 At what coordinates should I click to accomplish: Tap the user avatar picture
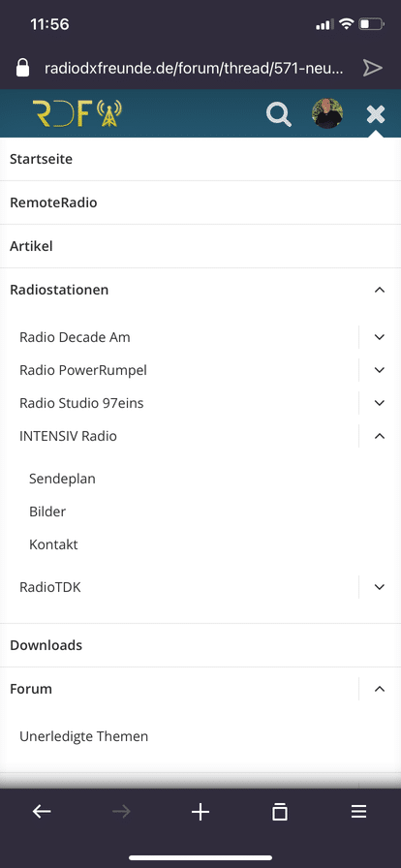click(x=327, y=113)
